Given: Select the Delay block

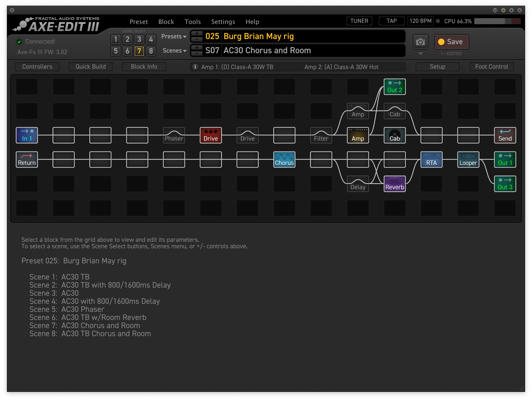Looking at the screenshot, I should [x=358, y=184].
